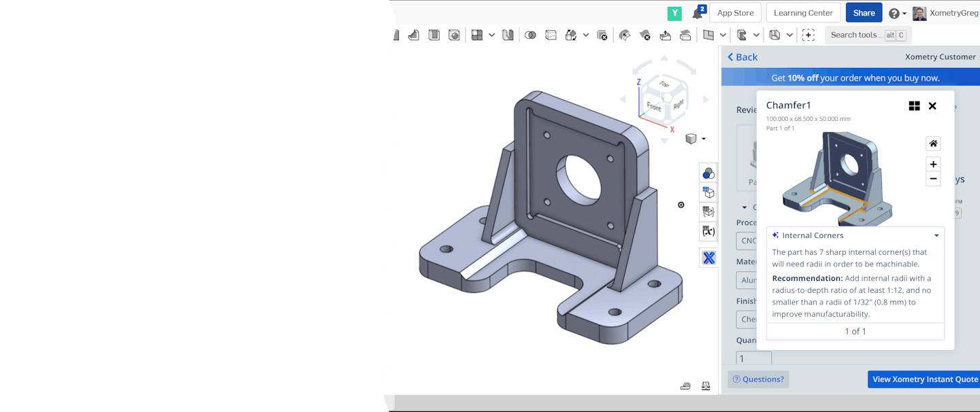
Task: Select the Sheet Metal tool icon
Action: point(774,35)
